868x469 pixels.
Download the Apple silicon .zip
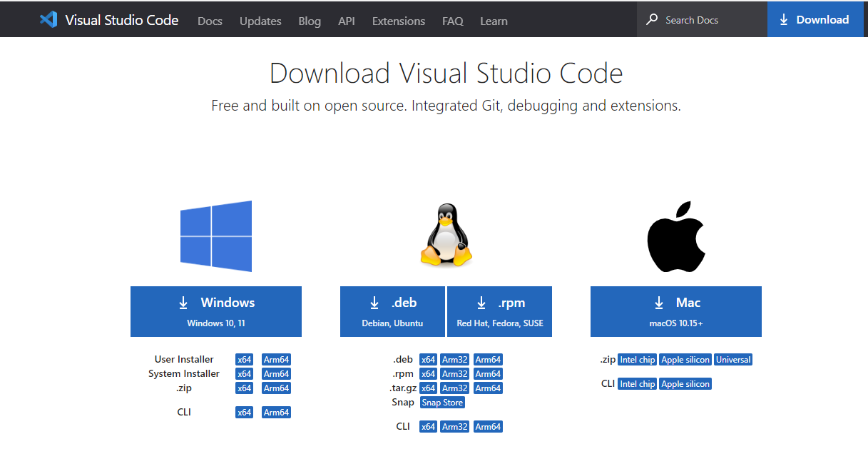coord(685,359)
